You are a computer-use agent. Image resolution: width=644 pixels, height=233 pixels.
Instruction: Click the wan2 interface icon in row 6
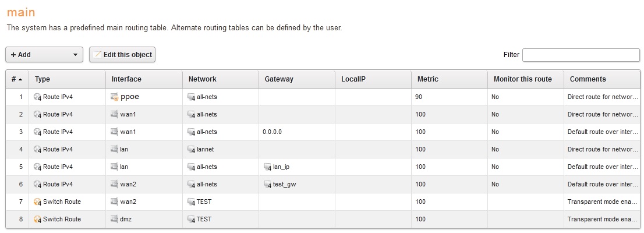coord(115,185)
